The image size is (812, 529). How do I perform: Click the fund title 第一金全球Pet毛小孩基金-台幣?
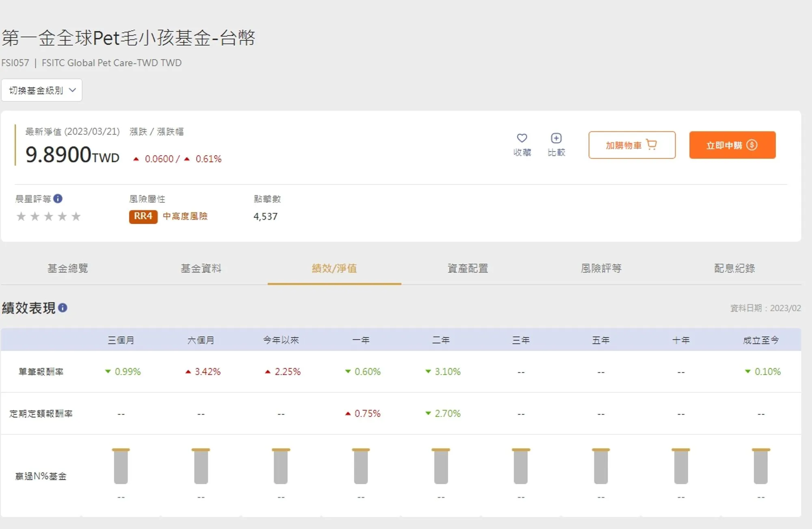[x=128, y=38]
